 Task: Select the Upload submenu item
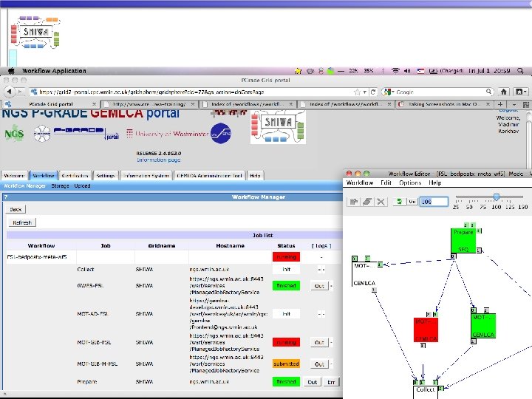click(x=83, y=186)
